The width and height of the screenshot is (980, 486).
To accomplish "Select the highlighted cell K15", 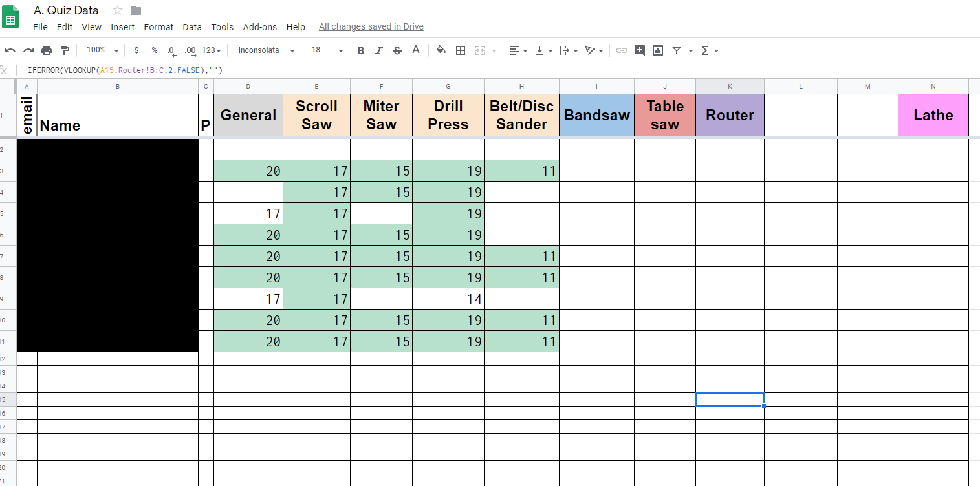I will pos(730,399).
